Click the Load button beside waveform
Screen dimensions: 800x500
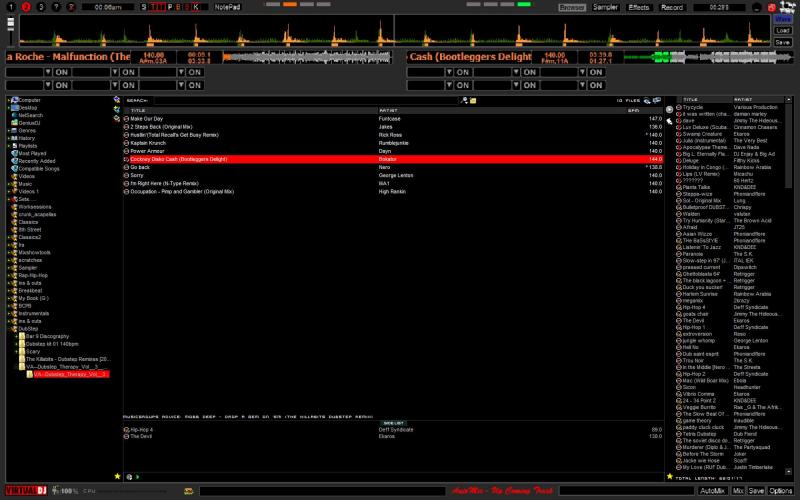coord(783,31)
